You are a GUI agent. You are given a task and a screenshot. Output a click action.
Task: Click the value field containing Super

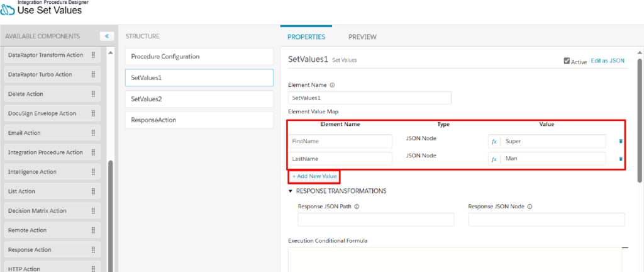[x=553, y=141]
